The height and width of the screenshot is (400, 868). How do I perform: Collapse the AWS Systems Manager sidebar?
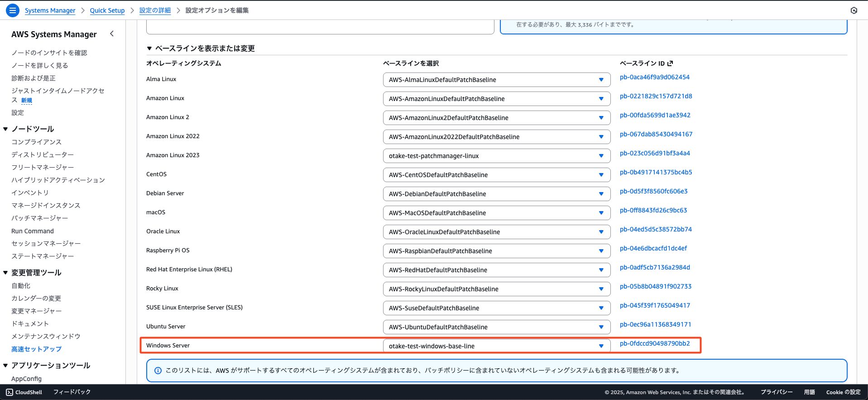pyautogui.click(x=112, y=34)
